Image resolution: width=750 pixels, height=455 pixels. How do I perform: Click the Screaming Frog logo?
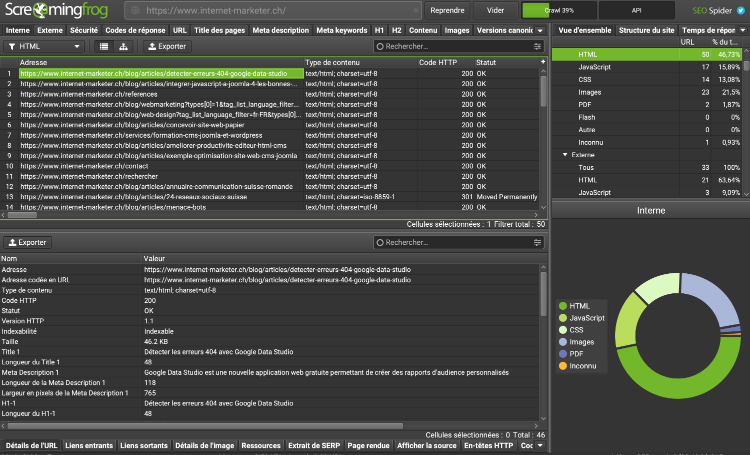pos(56,10)
